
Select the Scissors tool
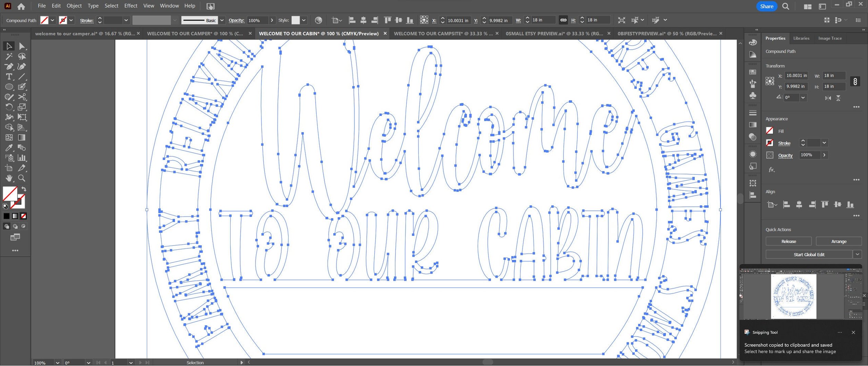pos(22,97)
